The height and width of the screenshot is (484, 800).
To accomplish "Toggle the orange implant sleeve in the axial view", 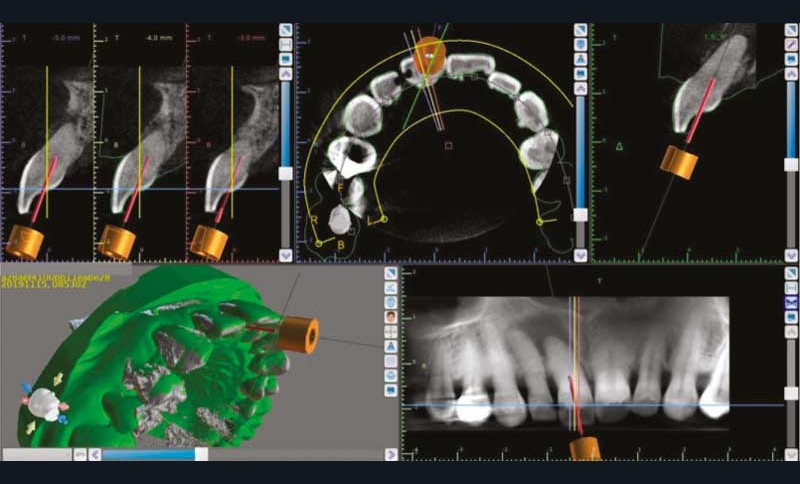I will point(429,54).
